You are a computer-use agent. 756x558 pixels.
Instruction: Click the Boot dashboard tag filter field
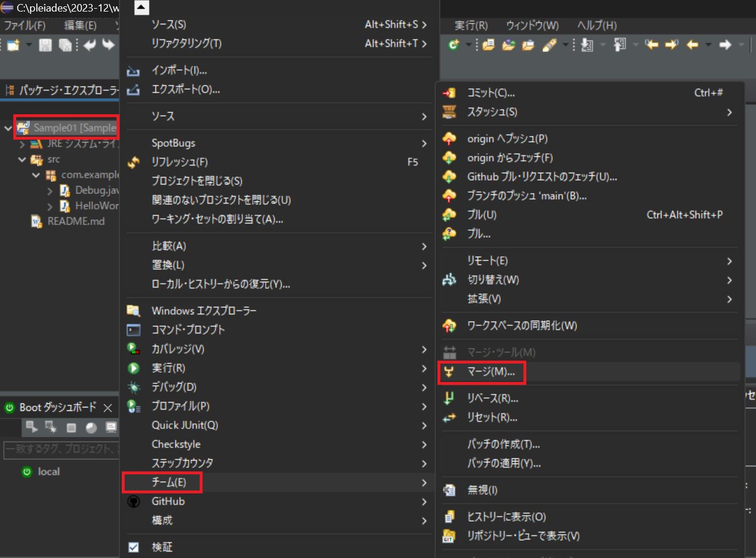point(61,449)
